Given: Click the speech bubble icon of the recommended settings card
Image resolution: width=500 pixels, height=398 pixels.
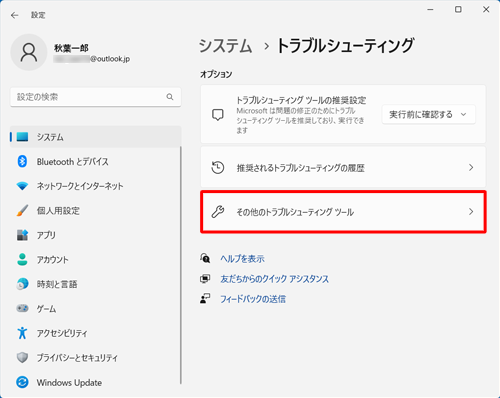Looking at the screenshot, I should pyautogui.click(x=218, y=115).
